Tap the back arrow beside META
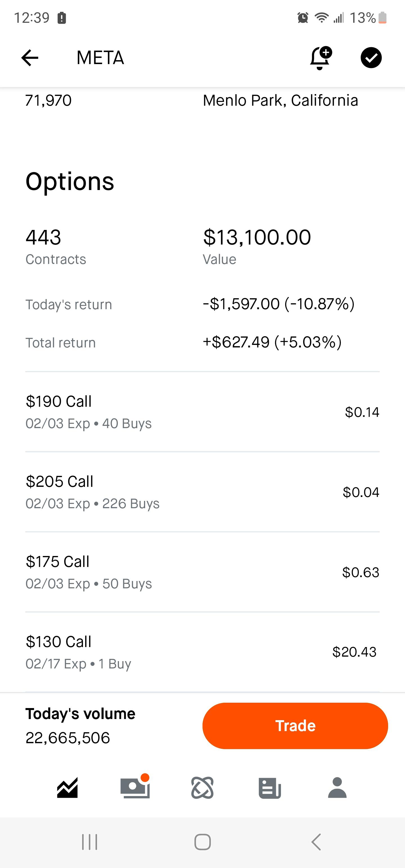The width and height of the screenshot is (405, 868). point(30,58)
